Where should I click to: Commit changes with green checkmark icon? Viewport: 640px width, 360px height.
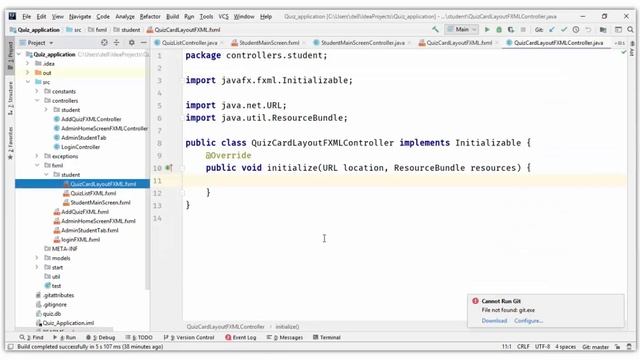(x=564, y=29)
